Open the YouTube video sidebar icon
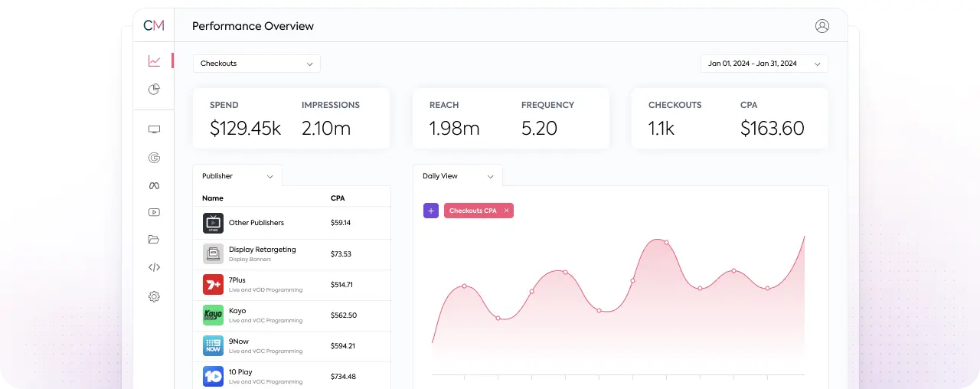The height and width of the screenshot is (389, 980). [x=154, y=212]
